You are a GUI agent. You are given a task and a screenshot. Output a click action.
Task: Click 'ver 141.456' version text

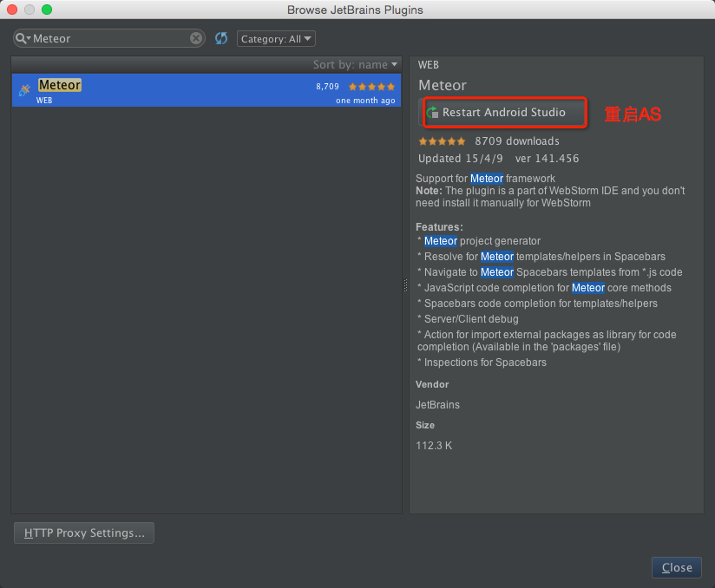tap(547, 158)
